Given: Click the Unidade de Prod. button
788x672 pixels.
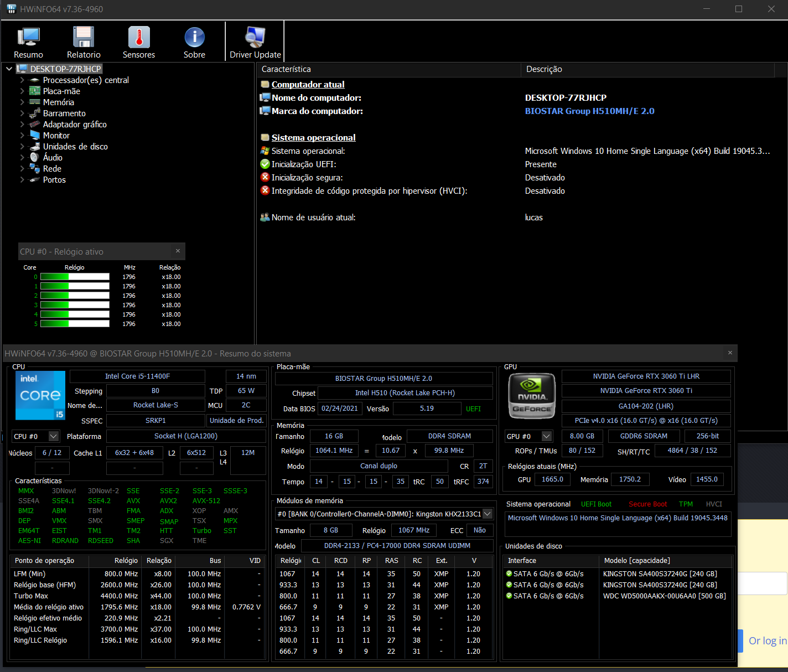Looking at the screenshot, I should [x=236, y=421].
